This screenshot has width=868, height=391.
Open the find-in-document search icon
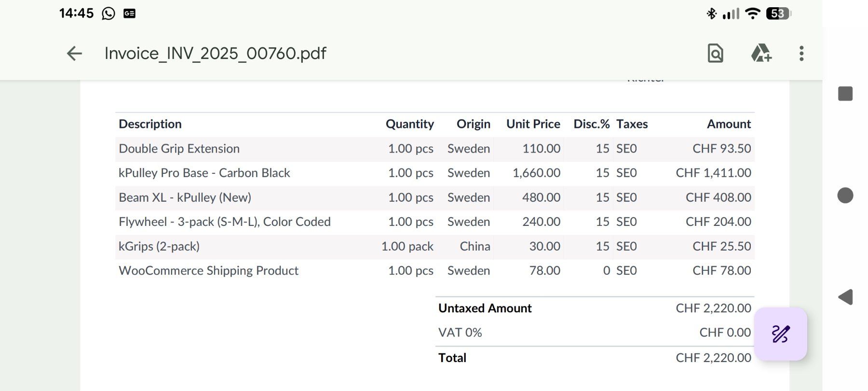click(x=715, y=53)
